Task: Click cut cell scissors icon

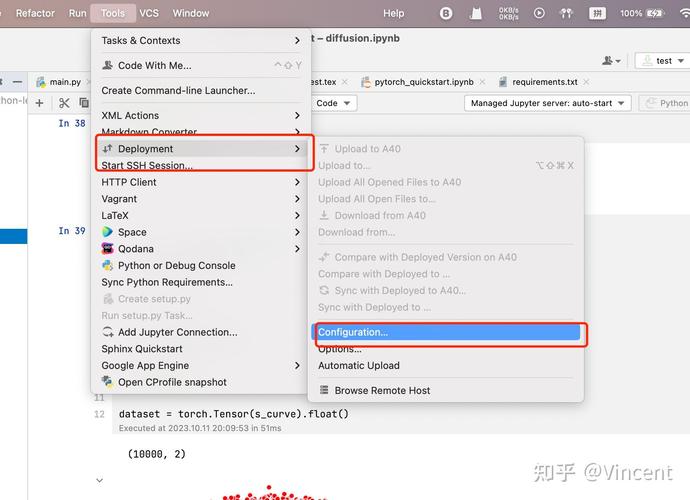Action: (x=64, y=103)
